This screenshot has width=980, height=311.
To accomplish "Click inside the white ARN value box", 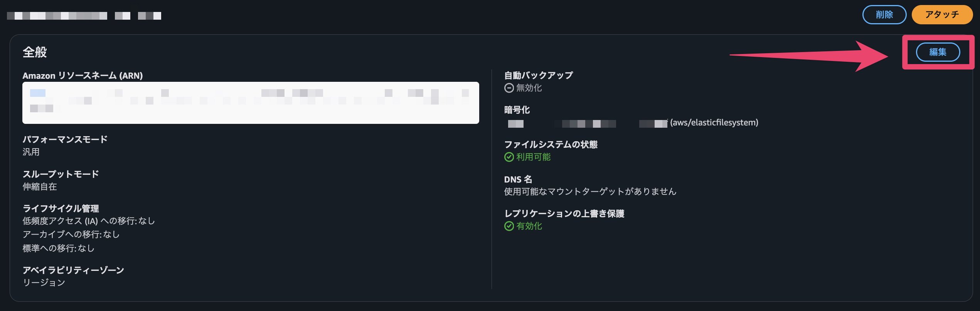I will 251,103.
